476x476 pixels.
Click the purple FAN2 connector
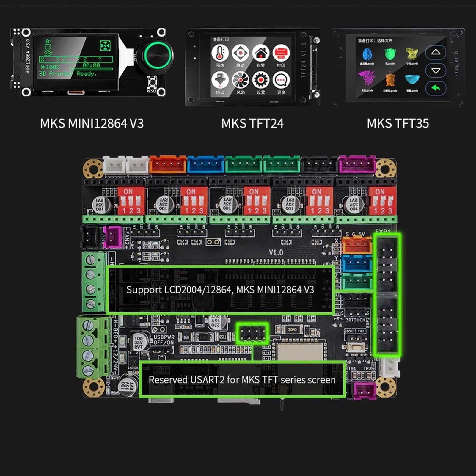113,237
